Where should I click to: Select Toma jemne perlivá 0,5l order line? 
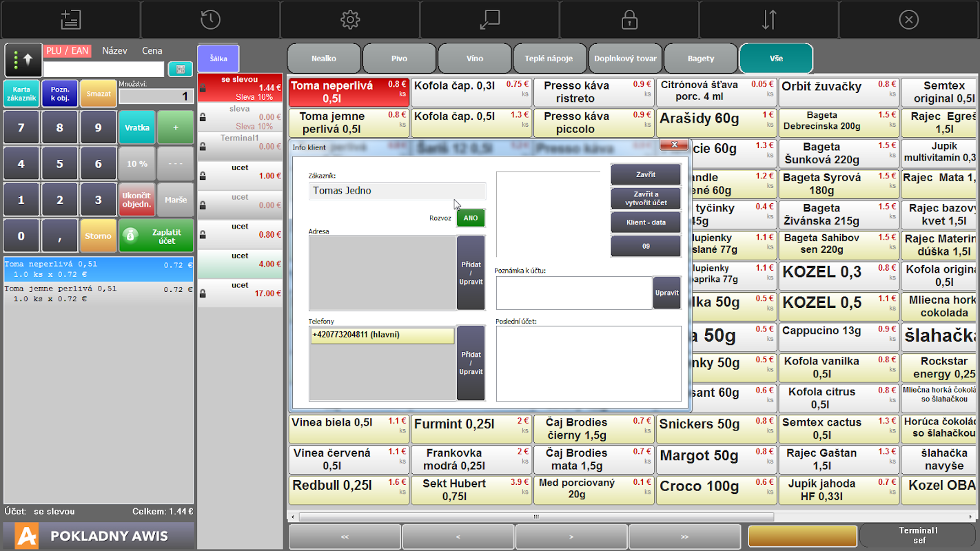99,294
